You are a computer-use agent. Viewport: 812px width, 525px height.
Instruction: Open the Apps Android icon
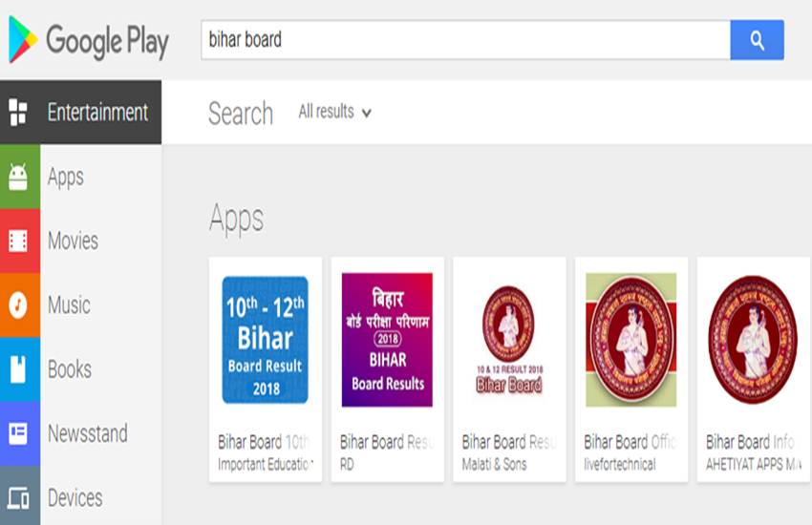(x=18, y=177)
